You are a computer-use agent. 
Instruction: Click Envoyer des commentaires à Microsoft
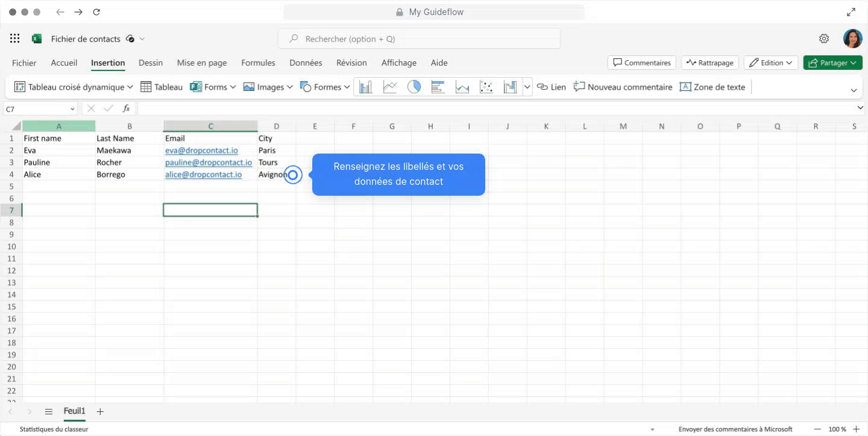[x=735, y=429]
